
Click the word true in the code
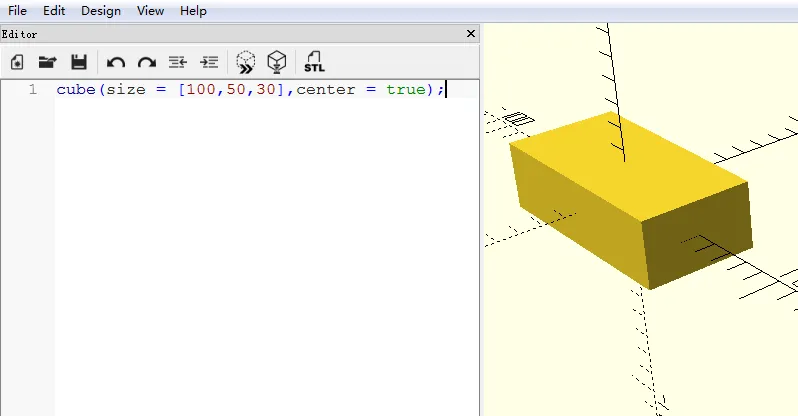tap(406, 90)
